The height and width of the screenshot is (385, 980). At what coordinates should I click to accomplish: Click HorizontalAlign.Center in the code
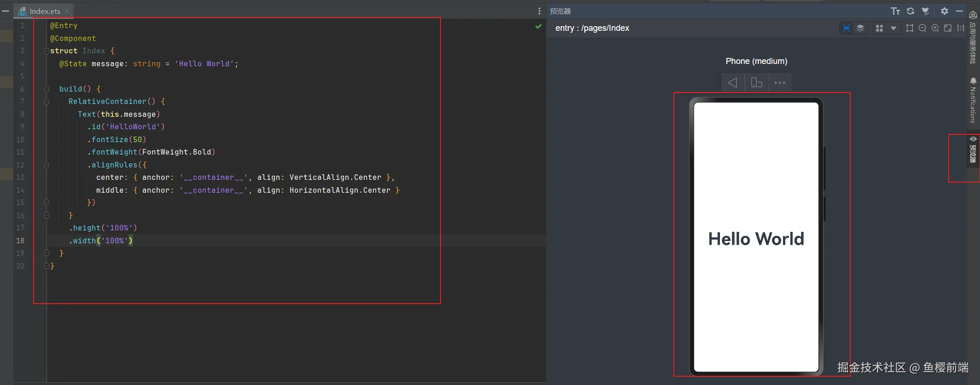[340, 190]
